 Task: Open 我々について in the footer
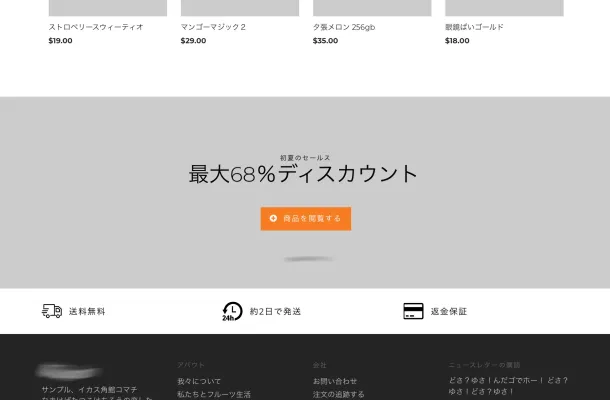pyautogui.click(x=199, y=381)
